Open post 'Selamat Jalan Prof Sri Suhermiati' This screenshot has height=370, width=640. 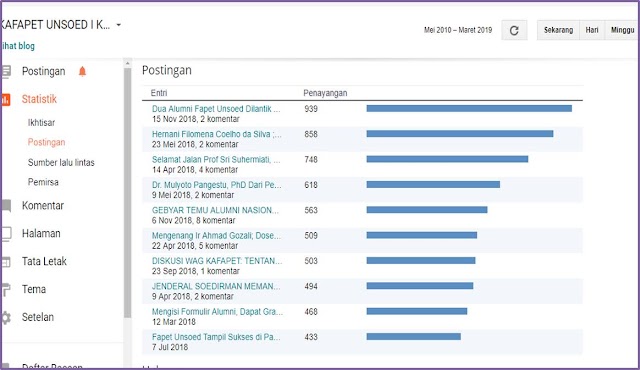(216, 160)
